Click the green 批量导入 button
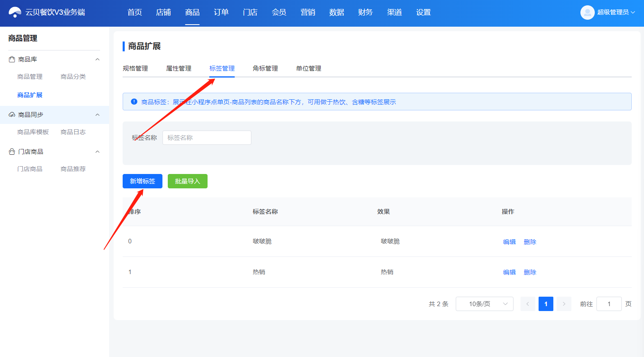644x357 pixels. click(187, 181)
